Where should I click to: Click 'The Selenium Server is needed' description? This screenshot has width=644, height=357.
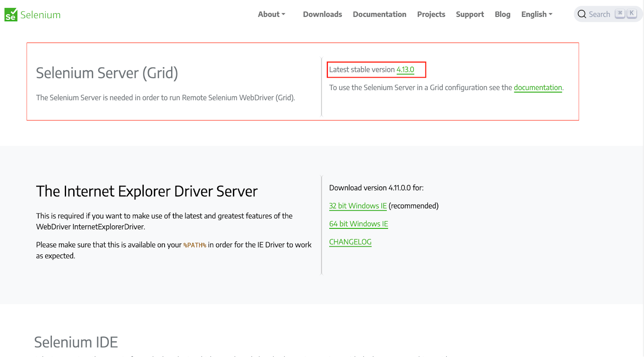point(165,98)
